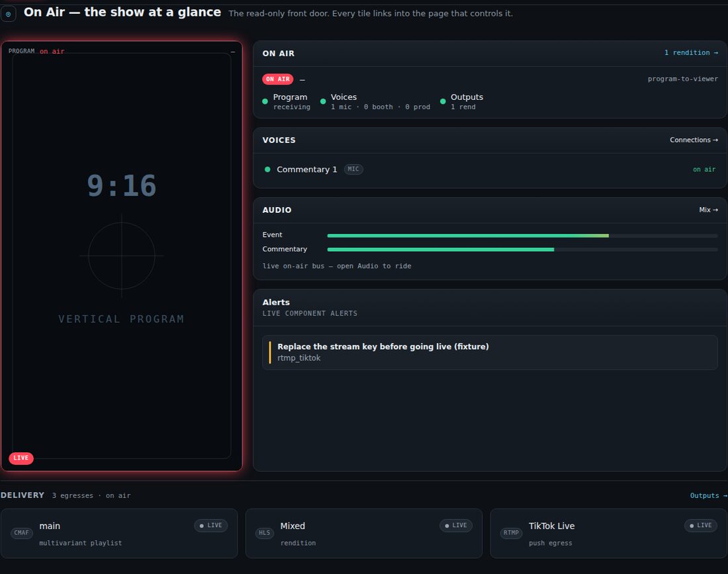This screenshot has height=574, width=728.
Task: Open the Connections link in Voices
Action: (694, 140)
